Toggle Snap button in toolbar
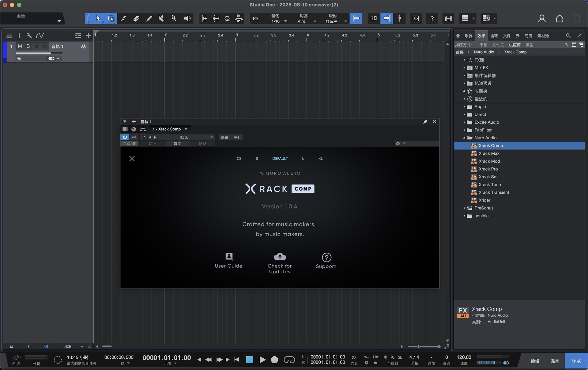 tap(356, 18)
